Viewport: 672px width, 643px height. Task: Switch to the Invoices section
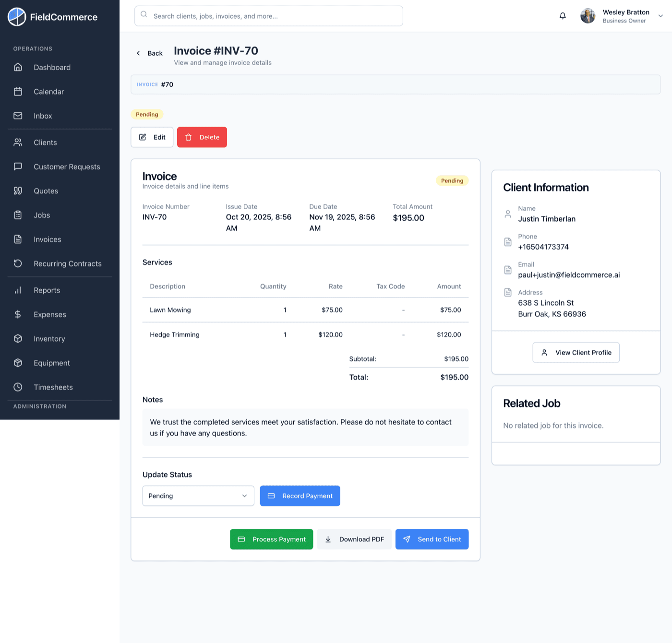click(47, 239)
